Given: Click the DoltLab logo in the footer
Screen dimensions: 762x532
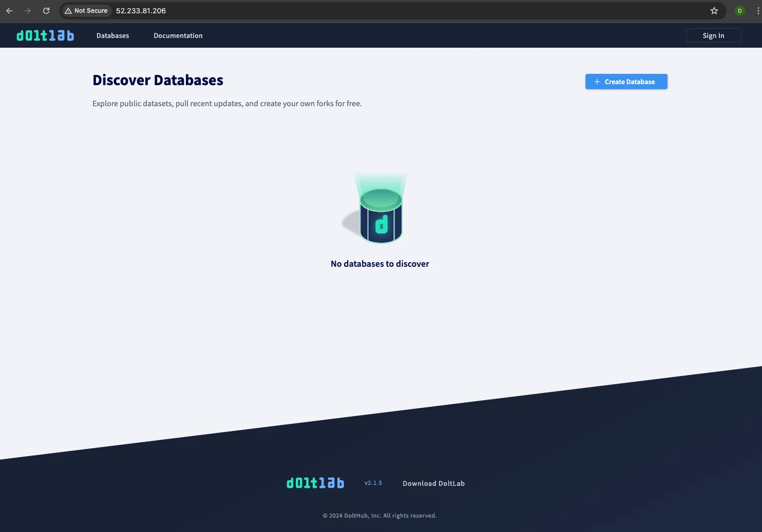Looking at the screenshot, I should click(x=315, y=483).
